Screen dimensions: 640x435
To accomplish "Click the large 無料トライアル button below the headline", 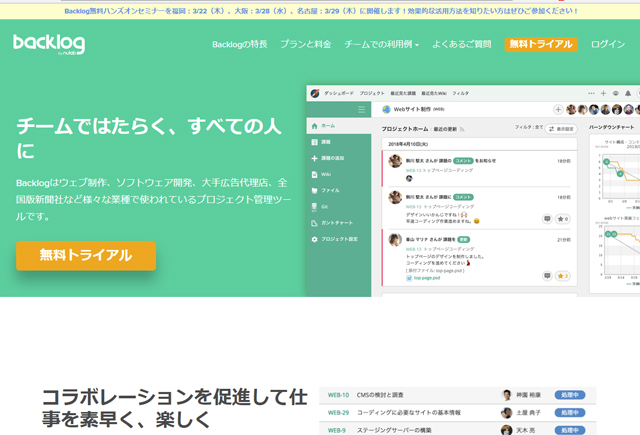I will tap(86, 255).
